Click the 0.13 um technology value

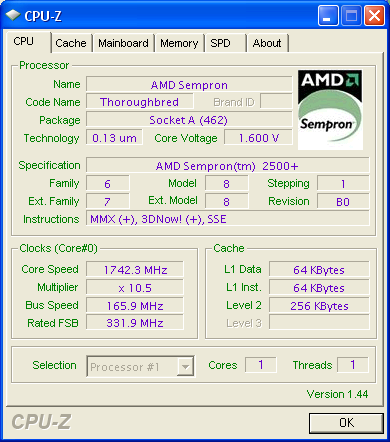tap(114, 138)
